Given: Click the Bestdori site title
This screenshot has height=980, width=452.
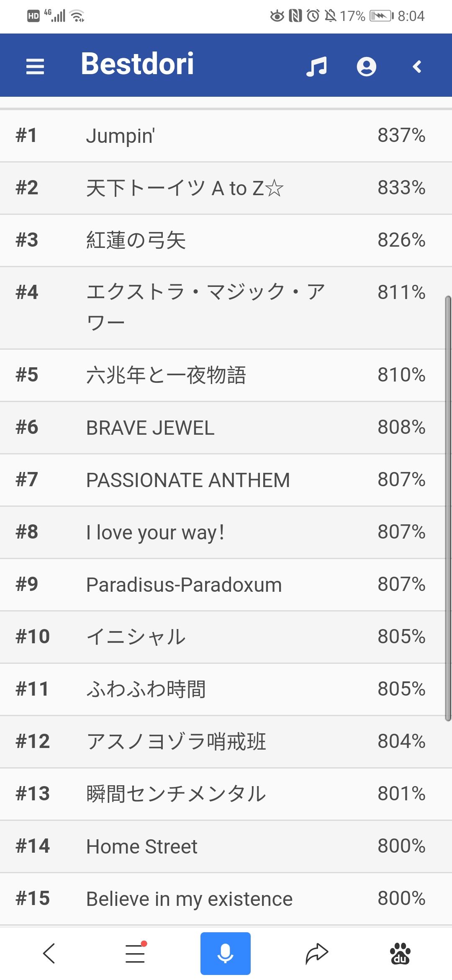Looking at the screenshot, I should (137, 64).
